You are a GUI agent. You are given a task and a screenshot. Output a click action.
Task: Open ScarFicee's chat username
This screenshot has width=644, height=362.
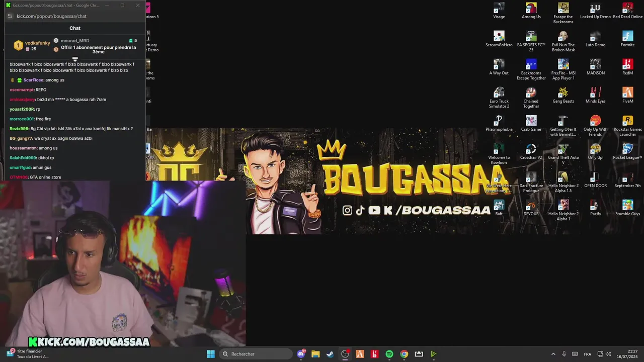[x=33, y=80]
